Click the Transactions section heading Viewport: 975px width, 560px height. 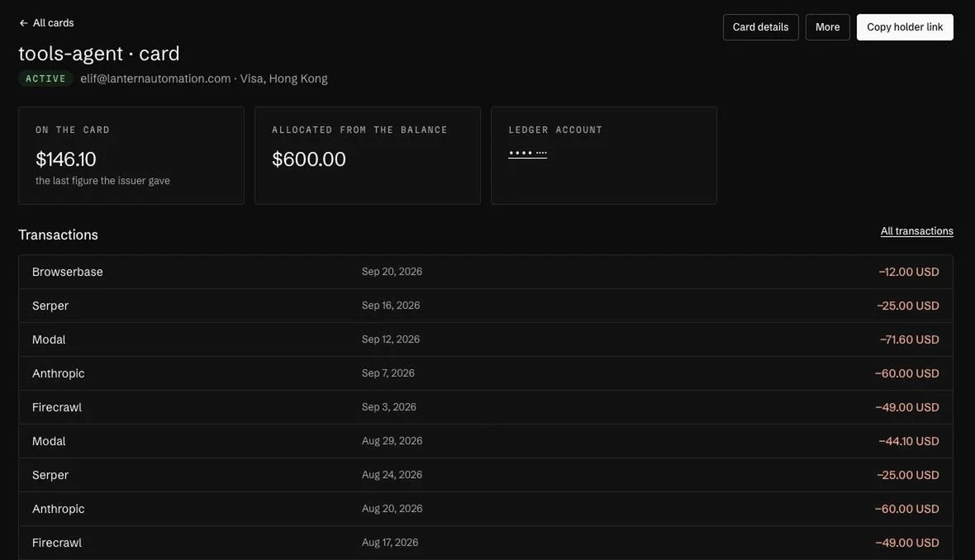58,235
